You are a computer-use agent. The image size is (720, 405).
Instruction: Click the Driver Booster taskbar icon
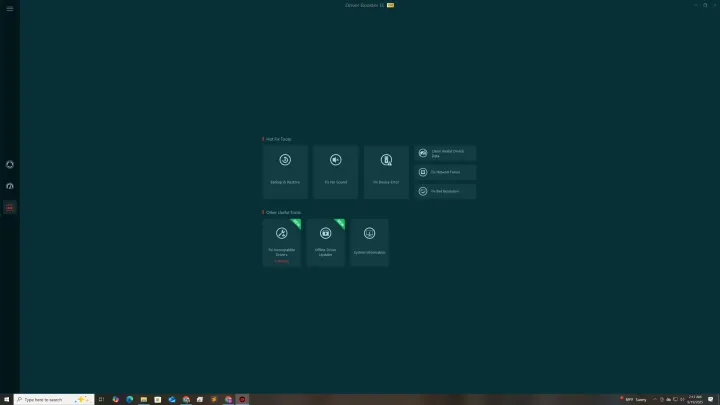[x=242, y=399]
